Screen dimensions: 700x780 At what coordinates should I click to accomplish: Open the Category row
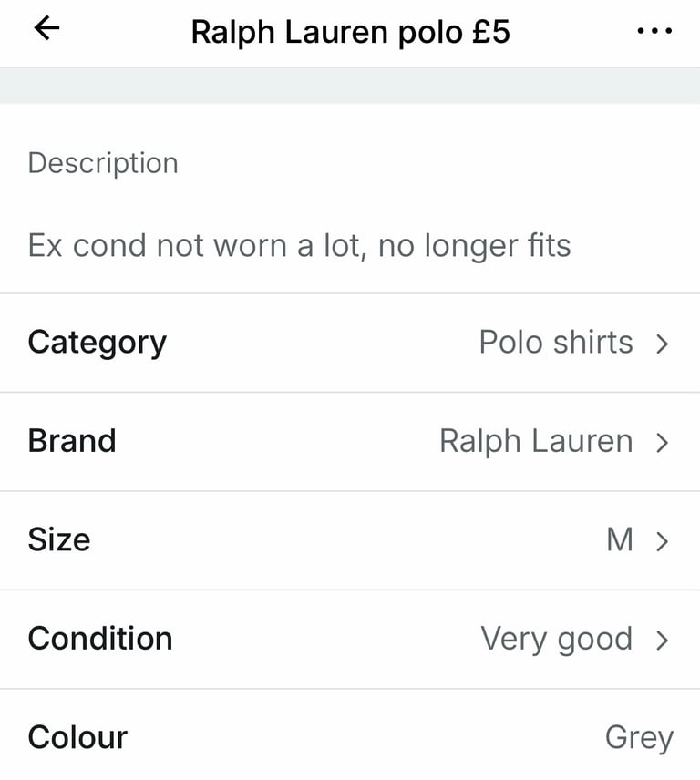97,343
